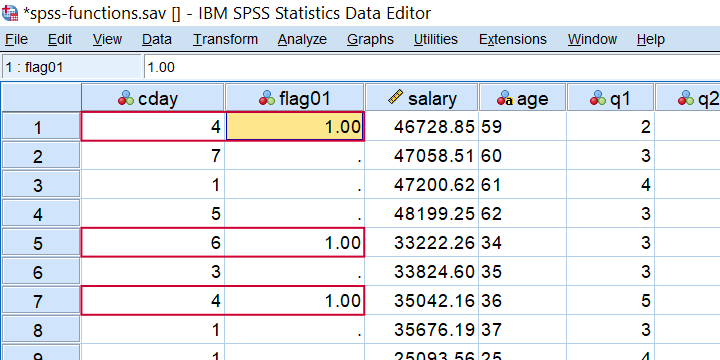Click the cday cell with 4 in row 1

[153, 126]
